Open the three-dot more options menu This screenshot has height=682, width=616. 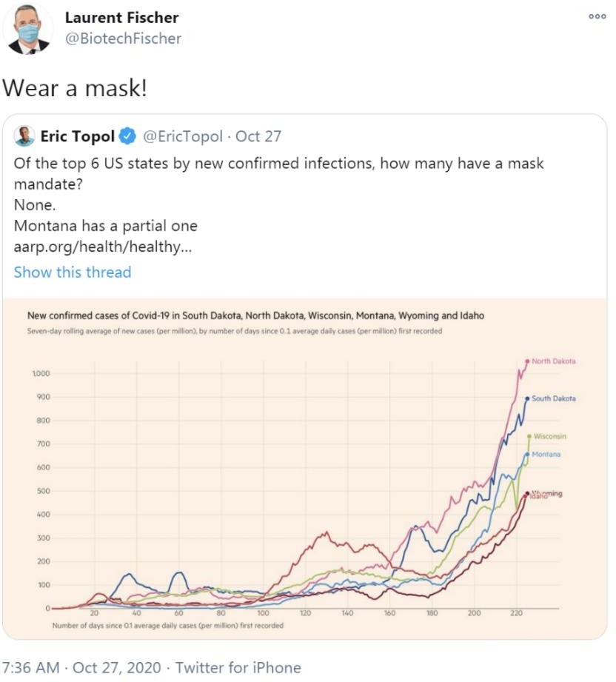597,16
